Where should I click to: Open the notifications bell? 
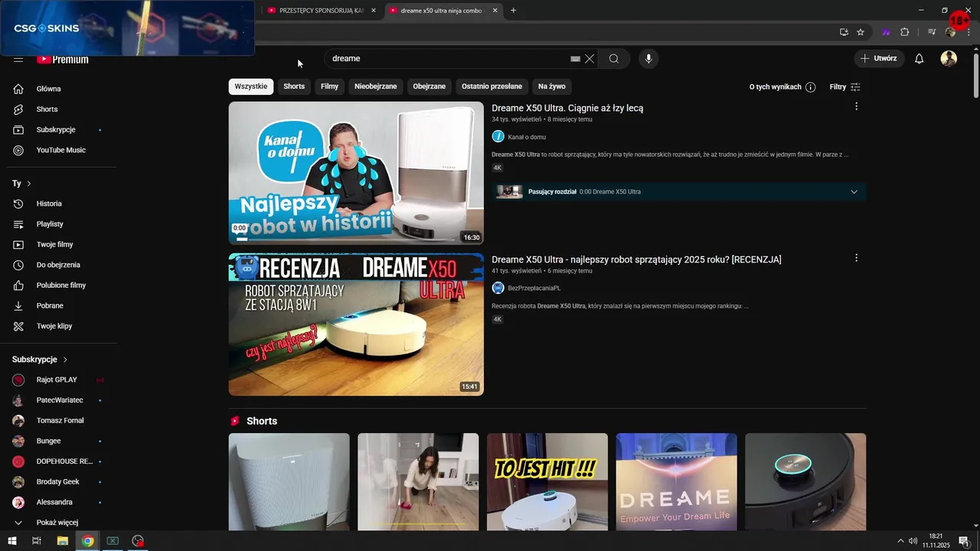(920, 59)
